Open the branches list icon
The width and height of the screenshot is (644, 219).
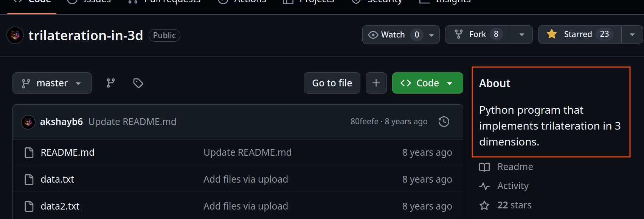pyautogui.click(x=110, y=83)
